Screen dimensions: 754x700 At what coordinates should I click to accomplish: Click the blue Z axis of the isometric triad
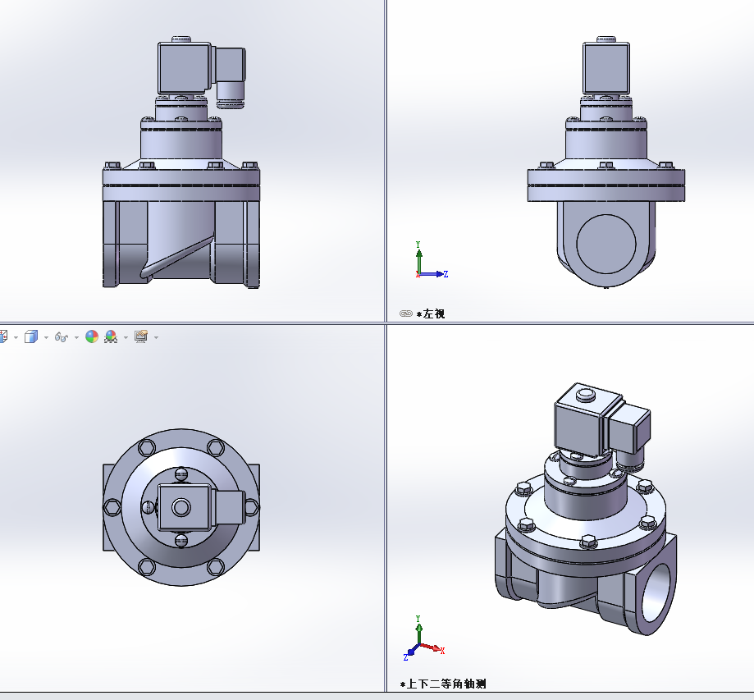click(413, 651)
